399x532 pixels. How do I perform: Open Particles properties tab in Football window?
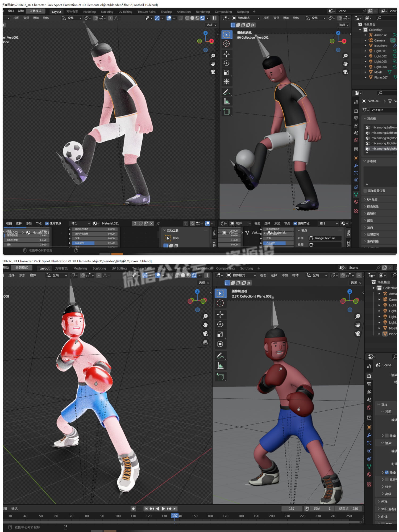pyautogui.click(x=356, y=173)
